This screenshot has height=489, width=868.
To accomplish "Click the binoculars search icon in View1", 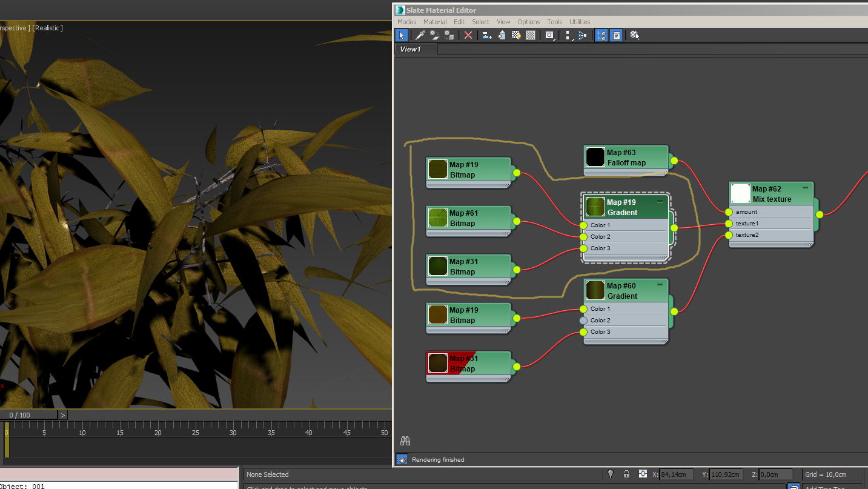I will coord(405,441).
